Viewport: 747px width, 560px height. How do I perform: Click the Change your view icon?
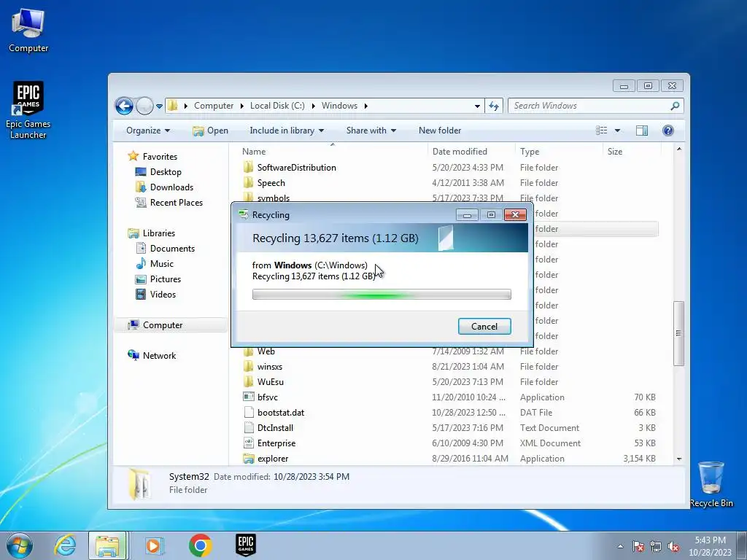point(602,131)
